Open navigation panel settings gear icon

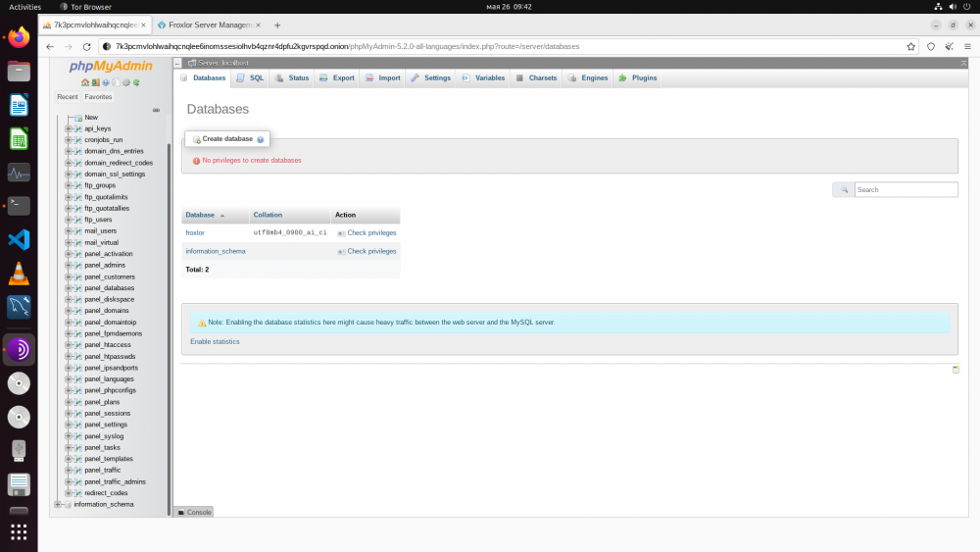coord(126,82)
